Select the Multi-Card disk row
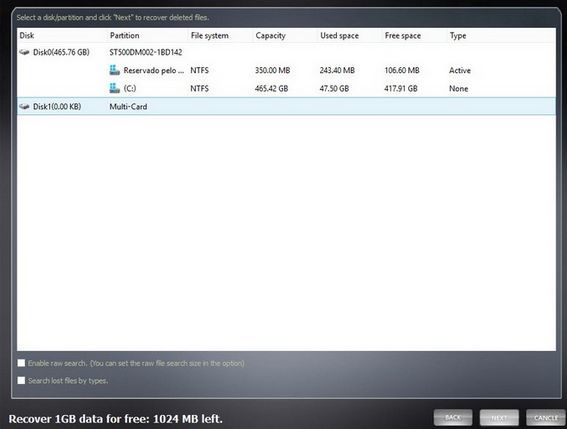 pyautogui.click(x=286, y=106)
